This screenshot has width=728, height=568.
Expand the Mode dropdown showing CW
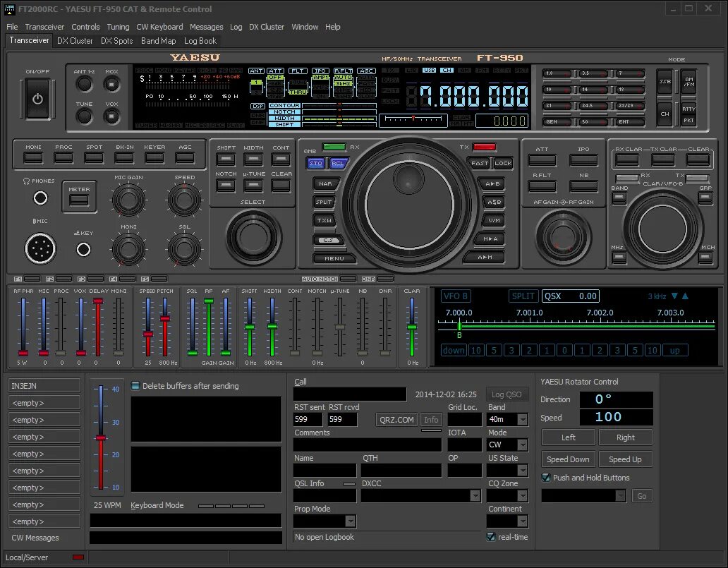coord(522,445)
